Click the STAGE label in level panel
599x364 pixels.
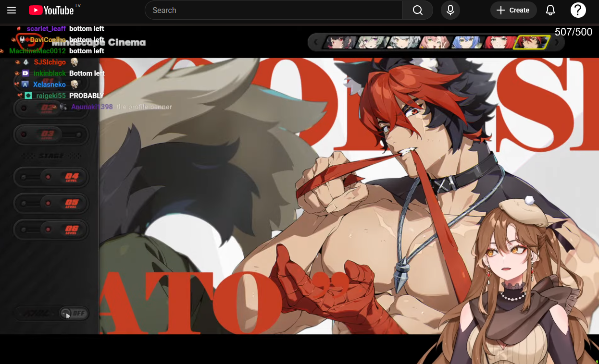[x=51, y=156]
